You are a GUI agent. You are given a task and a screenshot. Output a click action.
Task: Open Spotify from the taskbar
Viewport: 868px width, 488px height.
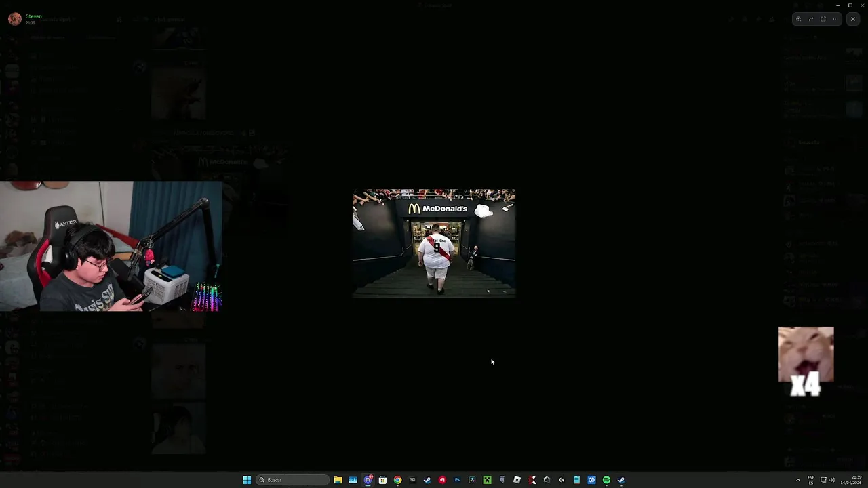[x=606, y=480]
